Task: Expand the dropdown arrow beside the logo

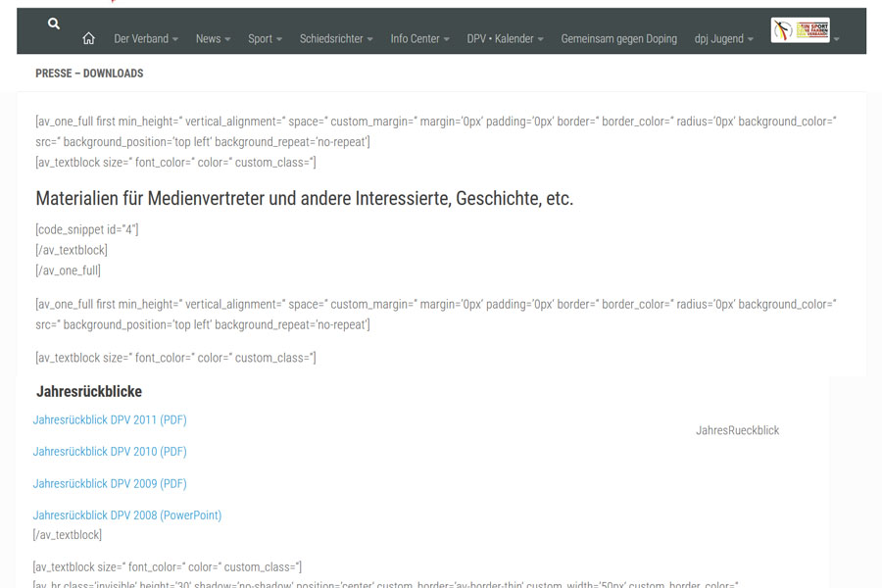Action: [x=836, y=39]
